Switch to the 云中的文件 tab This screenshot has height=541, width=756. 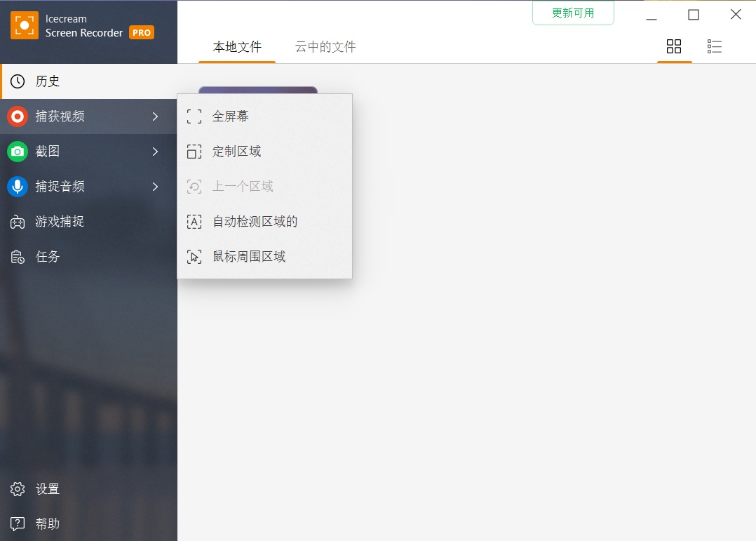click(325, 47)
